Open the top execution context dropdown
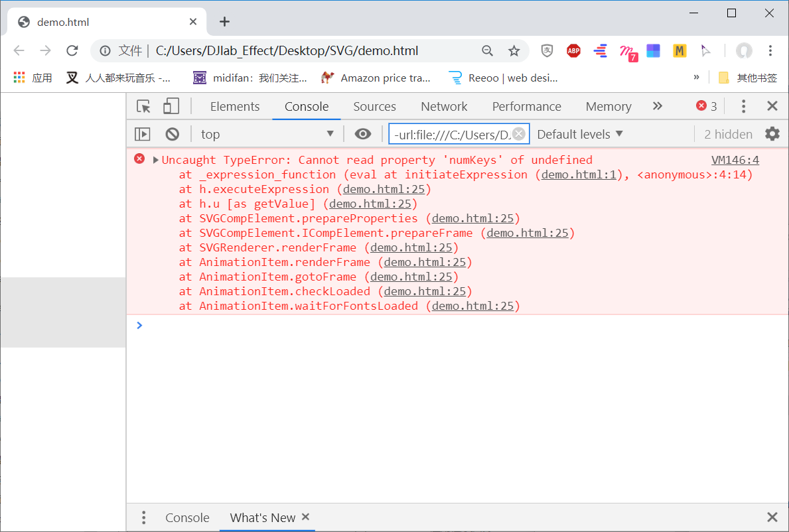 point(267,134)
